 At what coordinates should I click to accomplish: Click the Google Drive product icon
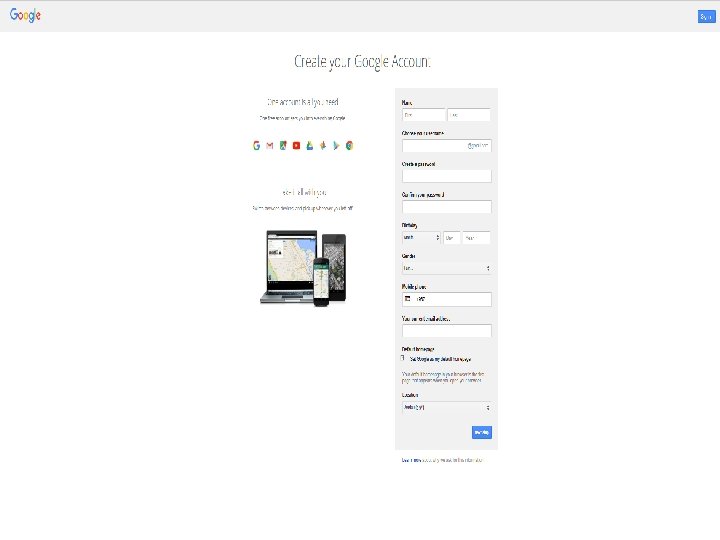pyautogui.click(x=309, y=146)
